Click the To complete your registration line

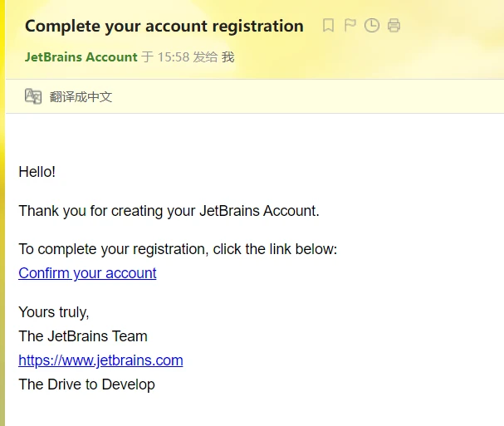pyautogui.click(x=177, y=249)
